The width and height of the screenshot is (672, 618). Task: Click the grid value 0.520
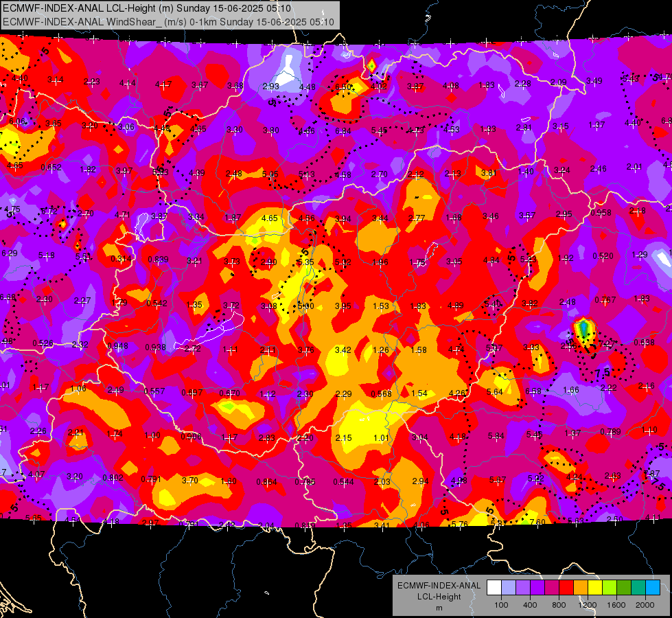coord(603,256)
